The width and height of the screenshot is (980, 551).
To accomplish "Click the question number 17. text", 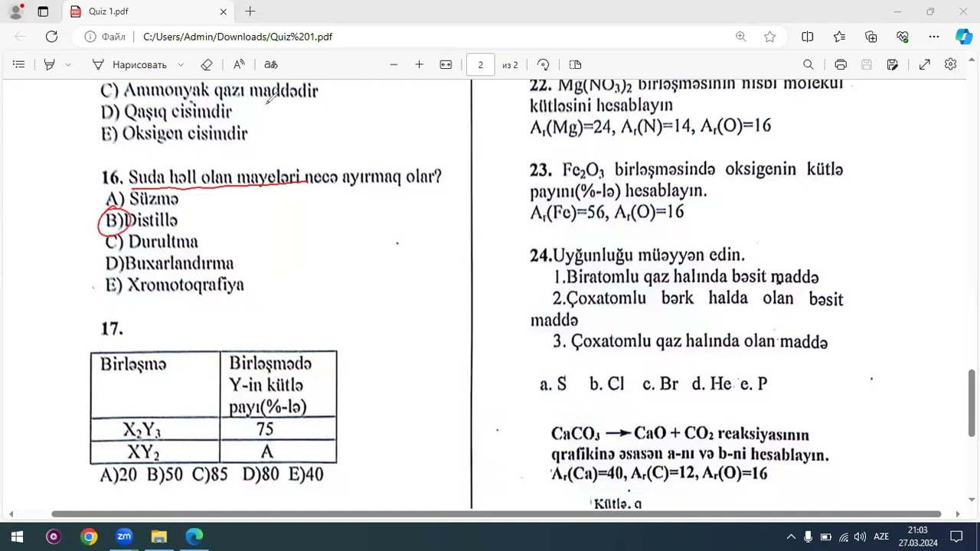I will (x=112, y=329).
